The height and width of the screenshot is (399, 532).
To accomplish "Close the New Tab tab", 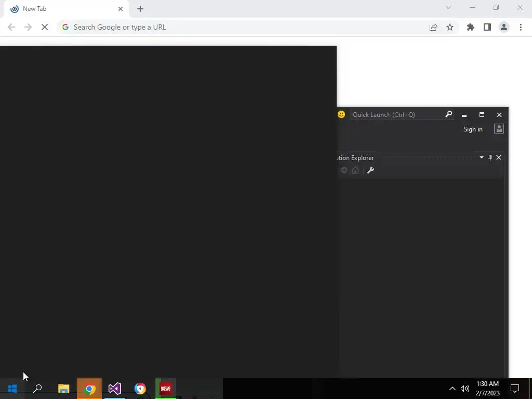I will tap(121, 9).
